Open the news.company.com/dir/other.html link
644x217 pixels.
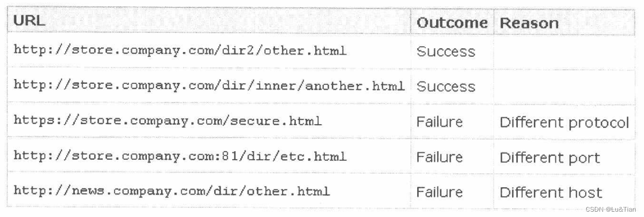click(x=171, y=192)
